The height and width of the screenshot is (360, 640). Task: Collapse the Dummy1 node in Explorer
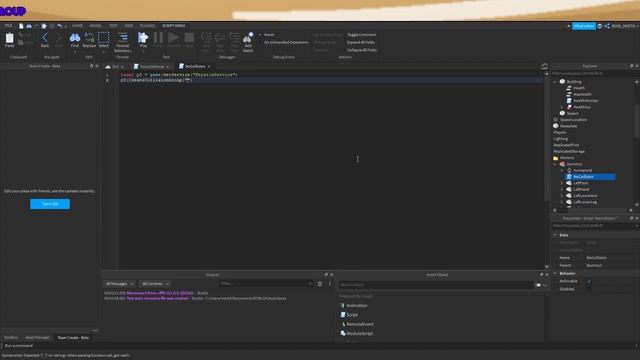click(555, 164)
